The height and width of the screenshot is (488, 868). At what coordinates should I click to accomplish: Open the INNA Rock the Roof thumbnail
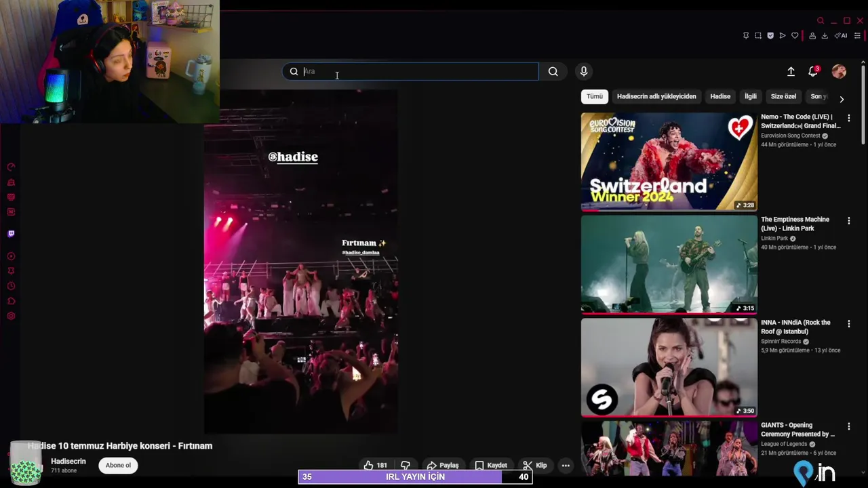coord(669,367)
